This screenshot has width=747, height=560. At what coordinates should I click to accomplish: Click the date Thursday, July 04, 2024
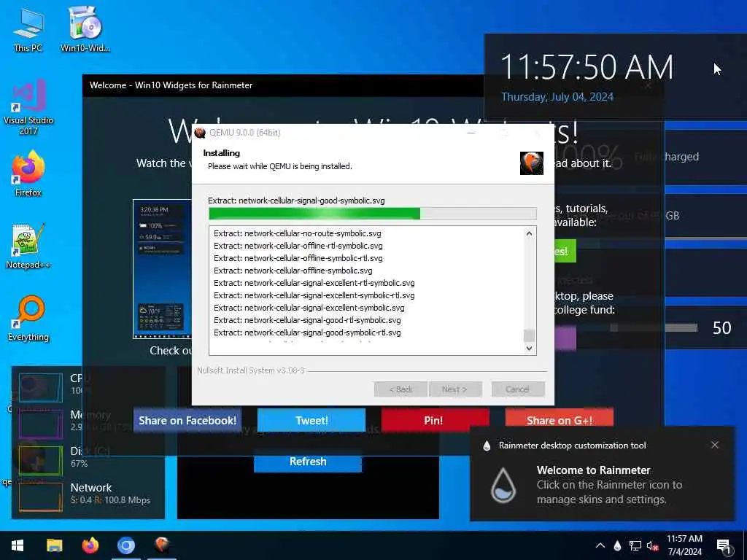pos(557,97)
